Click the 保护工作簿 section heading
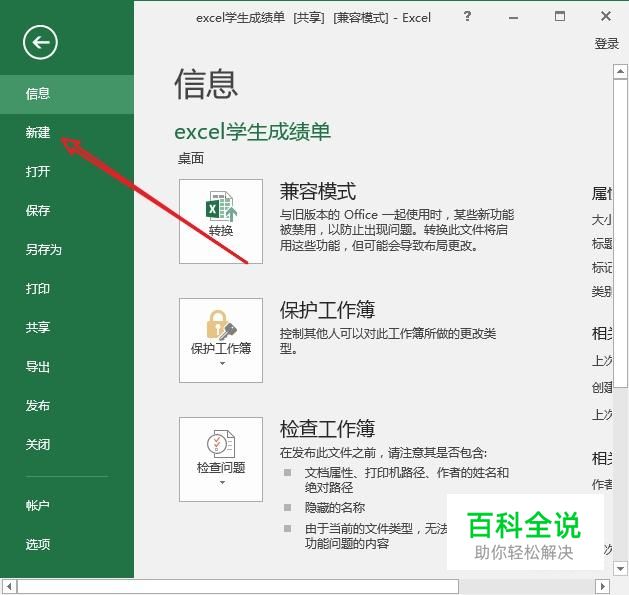The image size is (629, 595). [327, 310]
